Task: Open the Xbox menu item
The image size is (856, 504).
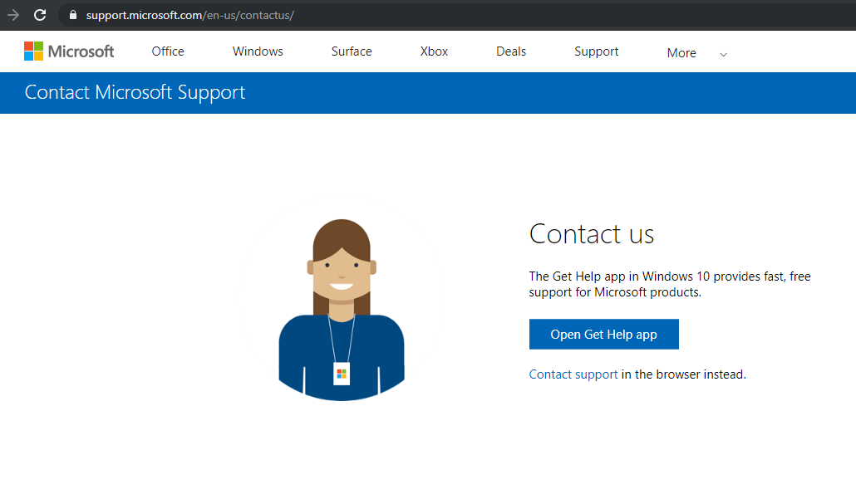Action: (434, 51)
